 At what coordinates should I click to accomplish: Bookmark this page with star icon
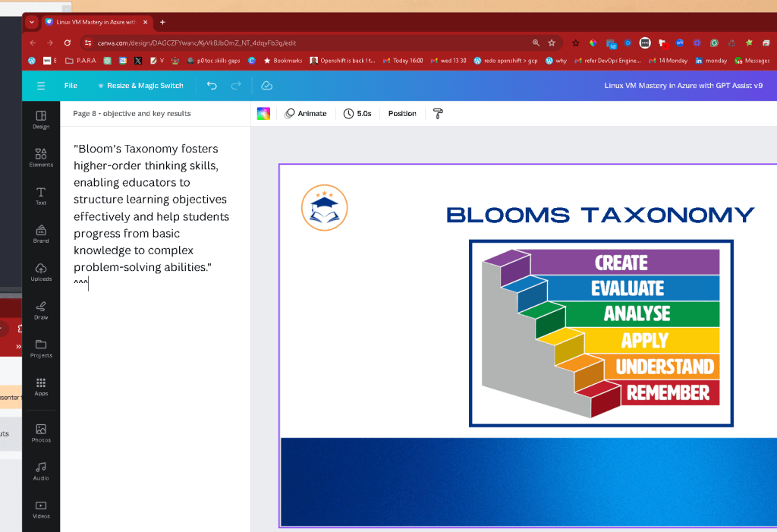[552, 43]
